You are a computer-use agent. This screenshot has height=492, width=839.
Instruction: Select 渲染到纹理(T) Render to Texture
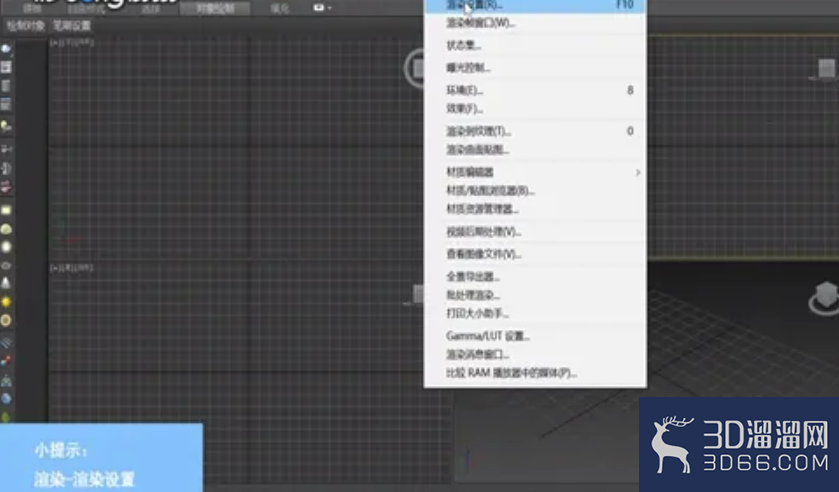(x=535, y=131)
